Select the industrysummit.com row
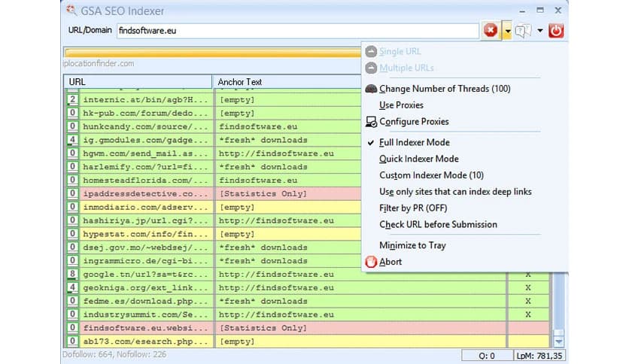 pyautogui.click(x=307, y=314)
